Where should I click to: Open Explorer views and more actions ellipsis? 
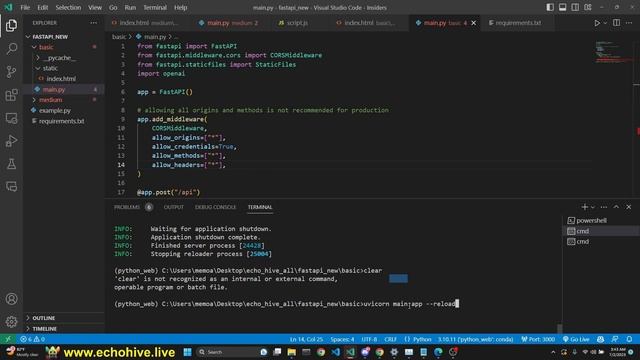point(93,23)
